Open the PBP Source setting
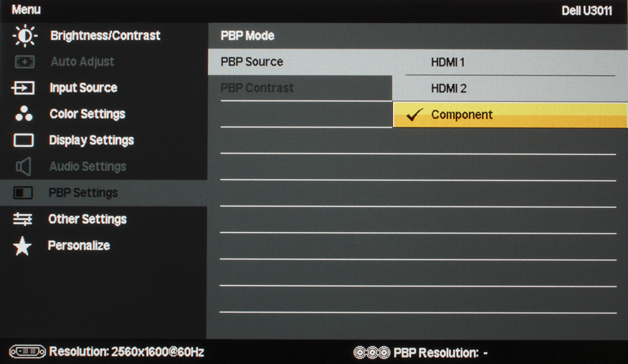This screenshot has width=628, height=364. (x=300, y=62)
